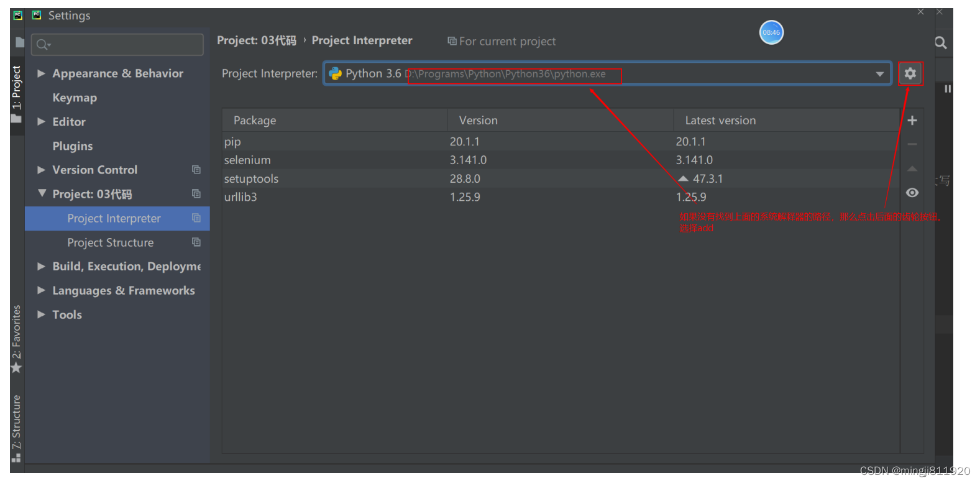This screenshot has height=483, width=980.
Task: Select the Project Interpreter settings item
Action: click(117, 218)
